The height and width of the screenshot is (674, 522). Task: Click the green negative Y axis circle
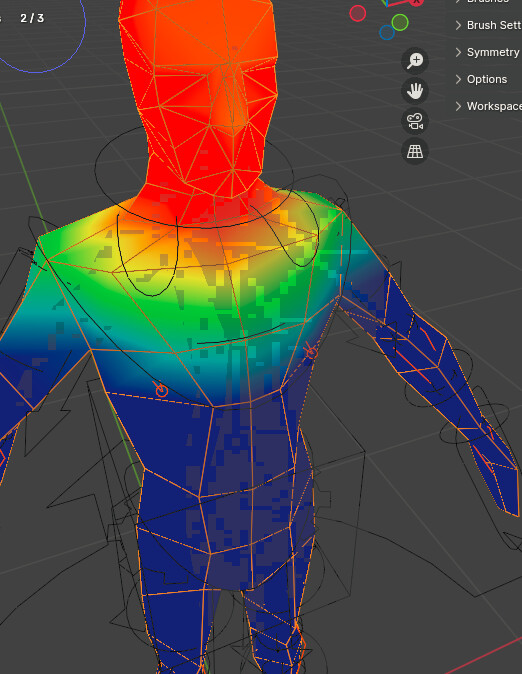click(x=400, y=22)
